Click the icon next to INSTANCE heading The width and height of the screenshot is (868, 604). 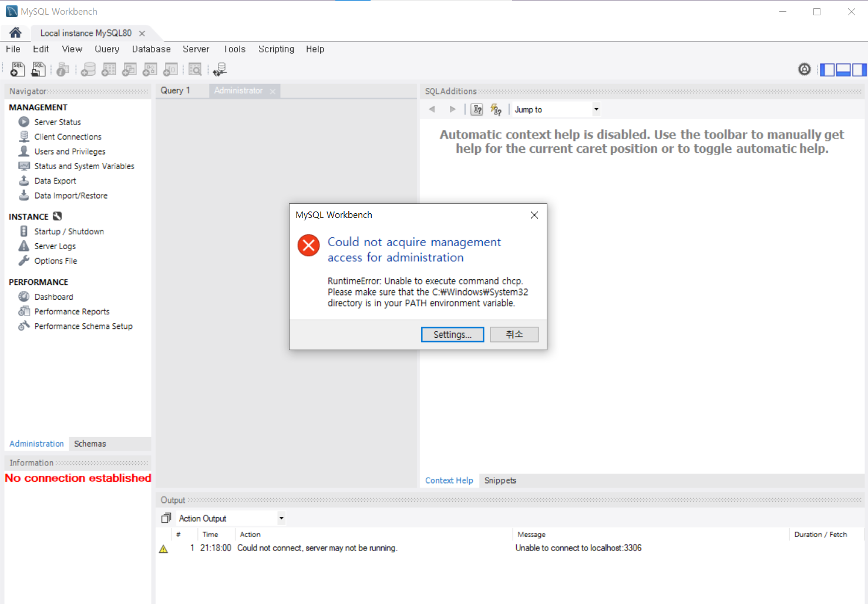pos(58,216)
